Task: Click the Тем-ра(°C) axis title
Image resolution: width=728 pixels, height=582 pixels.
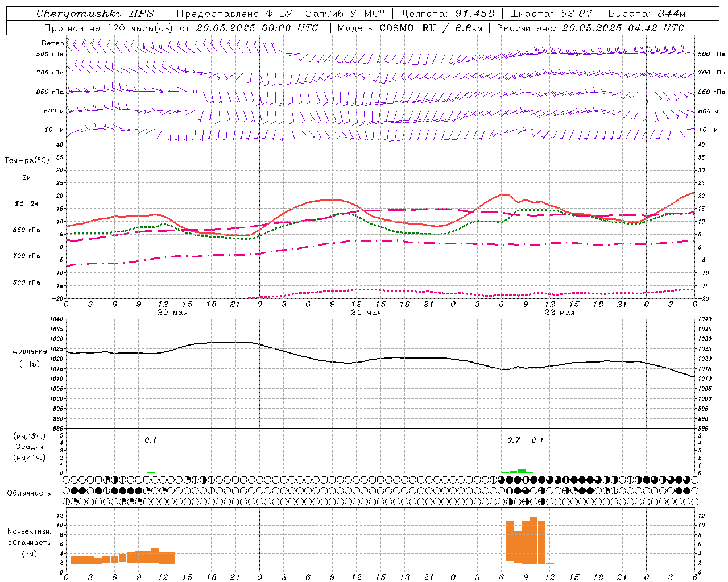Action: pos(27,160)
